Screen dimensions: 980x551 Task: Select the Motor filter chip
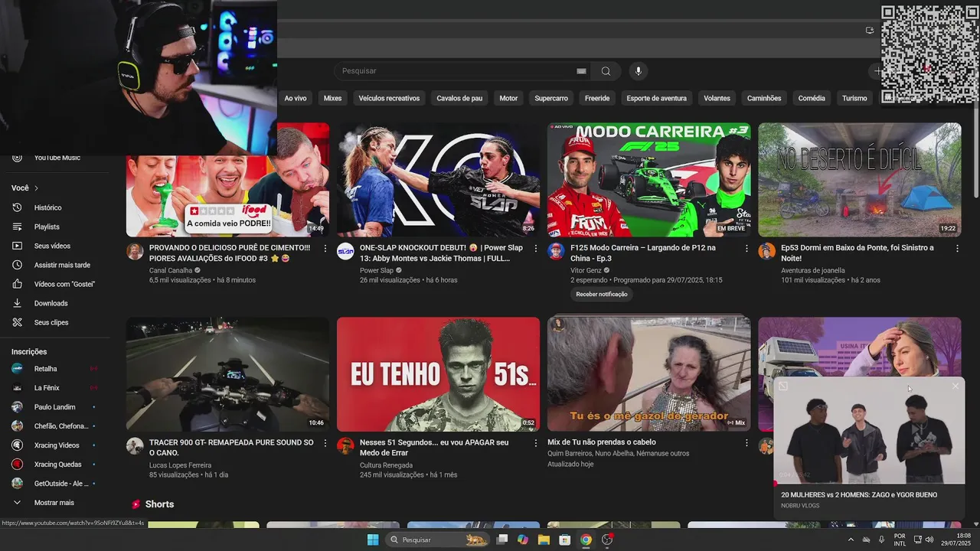pyautogui.click(x=508, y=98)
